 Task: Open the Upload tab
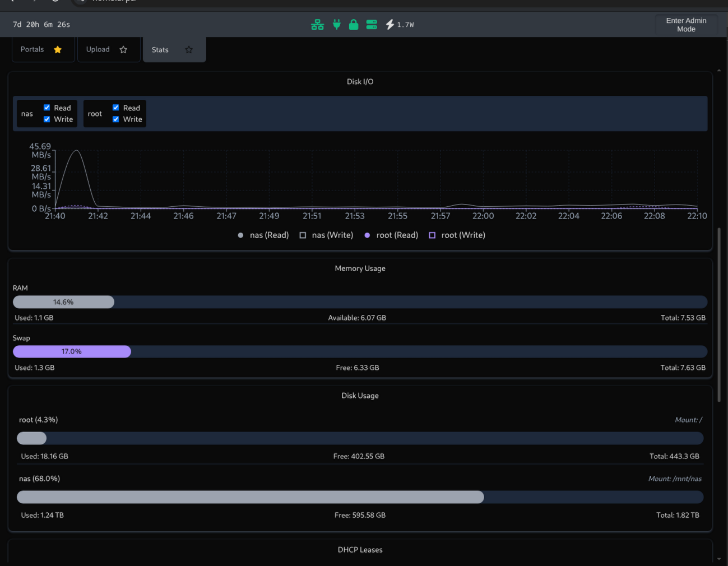tap(98, 49)
